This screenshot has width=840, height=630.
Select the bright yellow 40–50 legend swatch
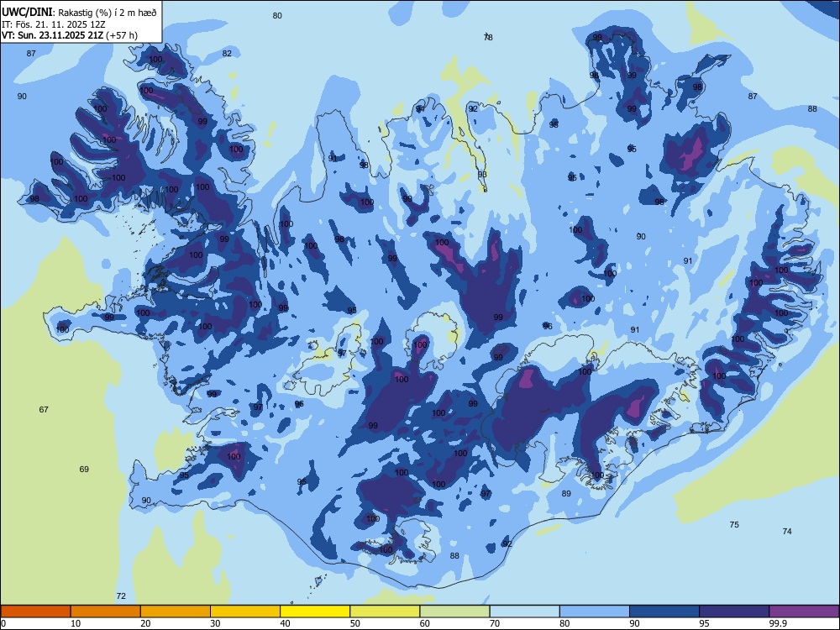[x=315, y=612]
